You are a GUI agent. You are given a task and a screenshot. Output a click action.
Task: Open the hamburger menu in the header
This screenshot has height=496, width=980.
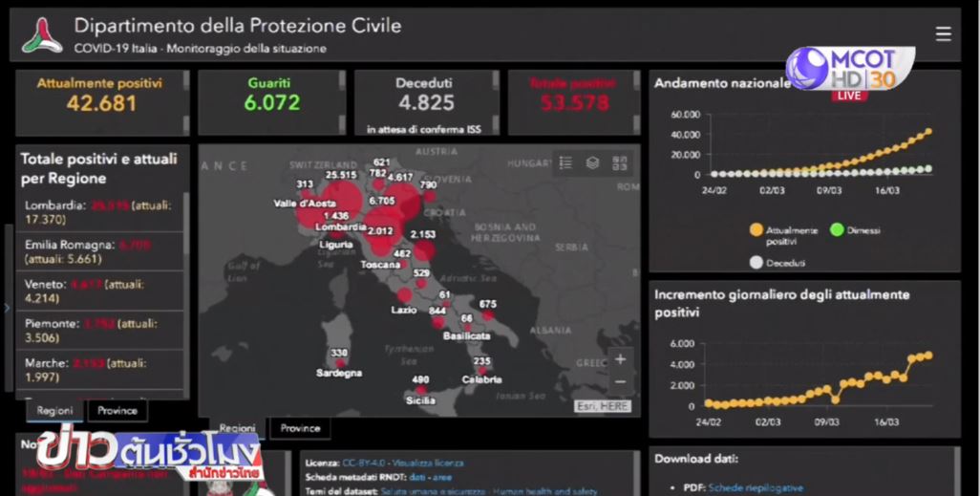[943, 34]
